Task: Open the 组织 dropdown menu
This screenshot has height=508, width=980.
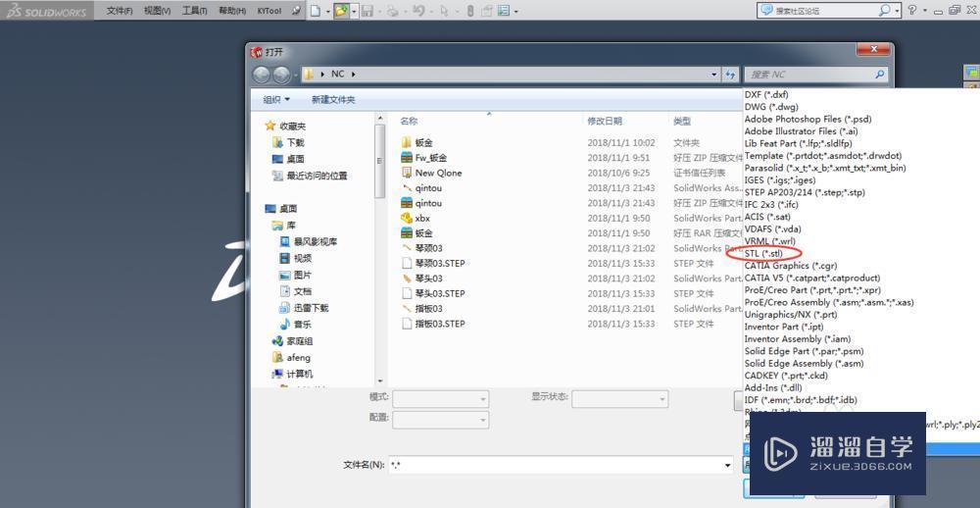Action: (x=276, y=99)
